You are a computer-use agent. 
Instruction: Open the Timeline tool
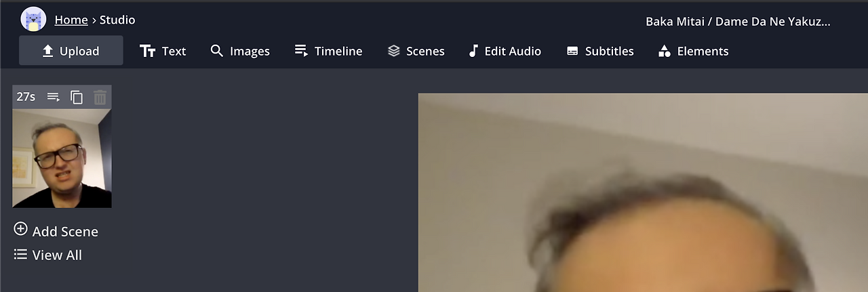(328, 51)
